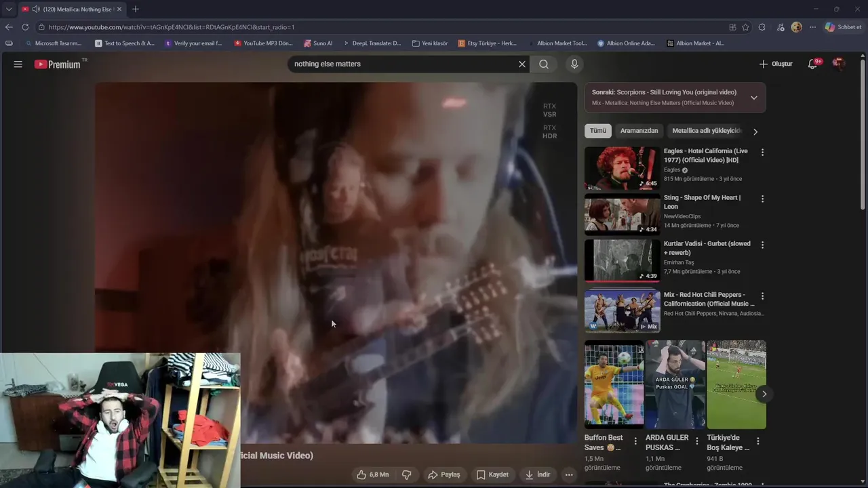868x488 pixels.
Task: Open the Yeni klasör bookmark folder
Action: [430, 43]
